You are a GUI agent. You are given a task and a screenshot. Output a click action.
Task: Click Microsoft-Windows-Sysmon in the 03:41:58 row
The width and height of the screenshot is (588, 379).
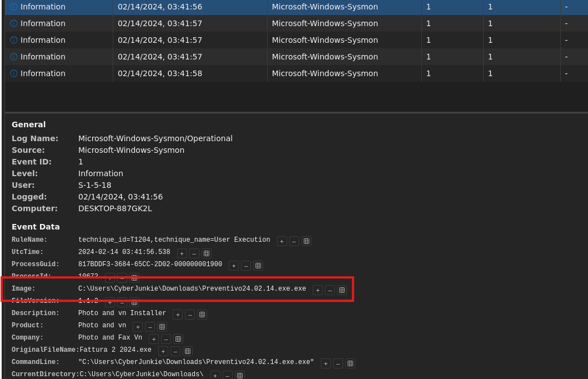[325, 73]
